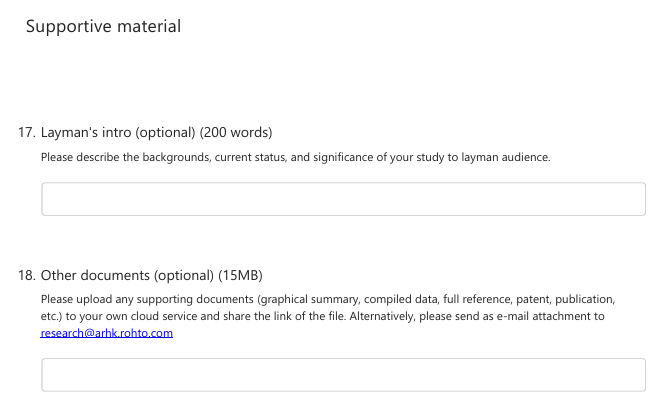Click the Other documents answer field
Screen dimensions: 663x419
point(343,375)
